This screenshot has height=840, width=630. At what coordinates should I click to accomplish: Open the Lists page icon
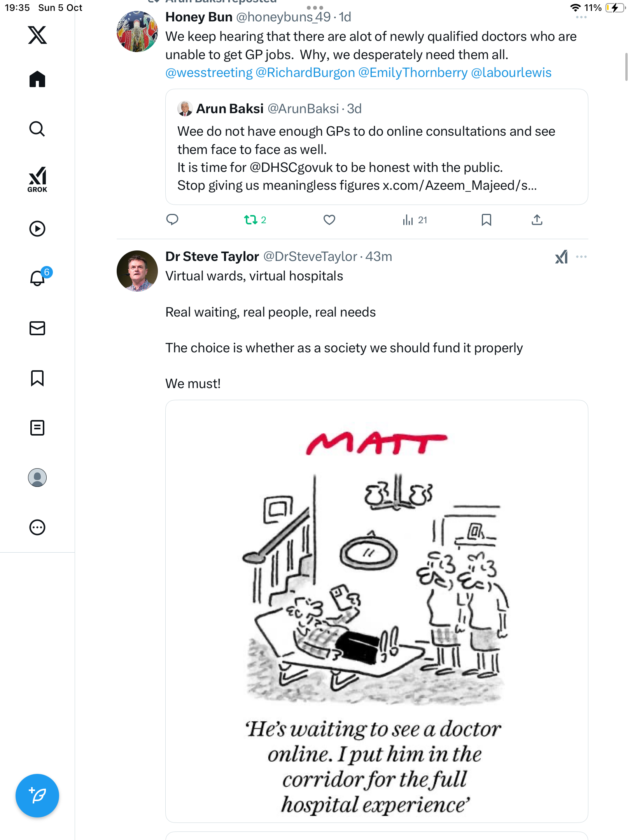coord(37,428)
